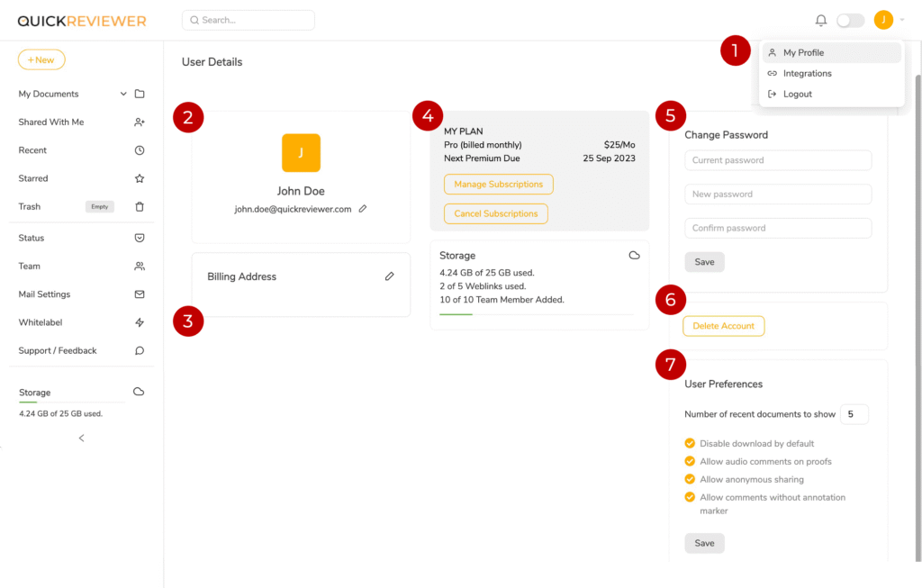Choose Logout from profile menu
The width and height of the screenshot is (922, 588).
(x=797, y=95)
